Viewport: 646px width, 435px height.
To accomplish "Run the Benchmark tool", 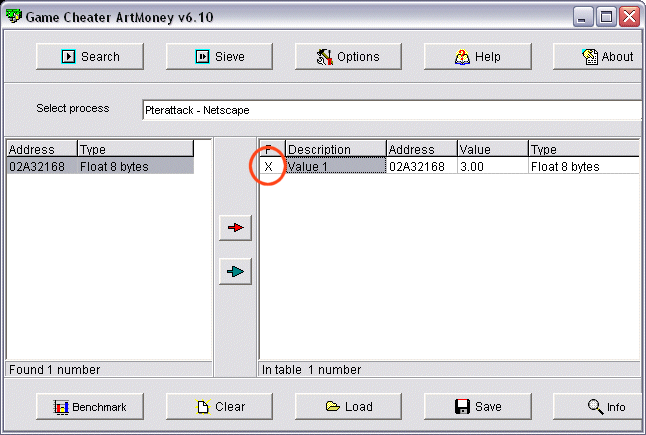I will pyautogui.click(x=90, y=407).
